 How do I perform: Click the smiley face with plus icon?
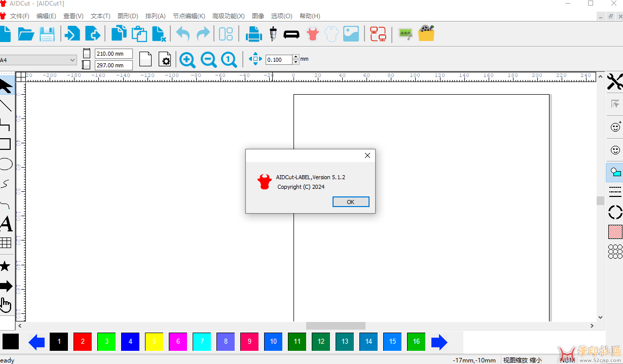(615, 127)
